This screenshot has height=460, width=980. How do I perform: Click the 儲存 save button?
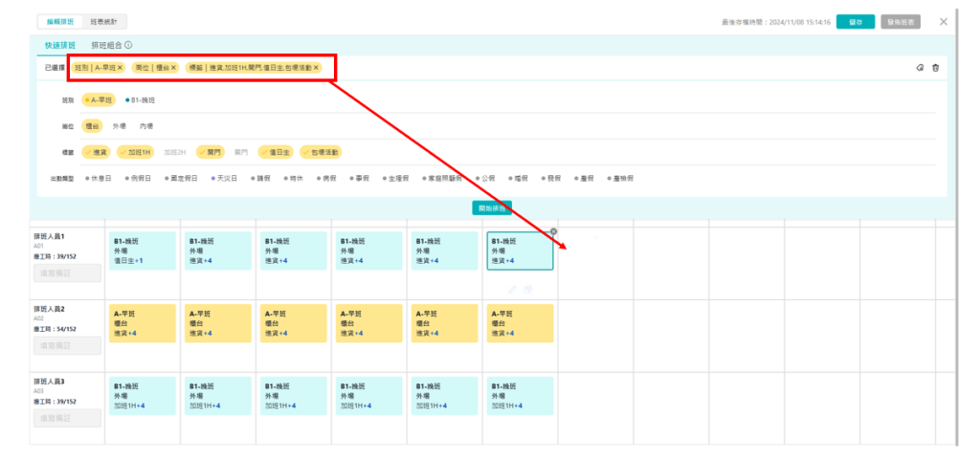[855, 21]
